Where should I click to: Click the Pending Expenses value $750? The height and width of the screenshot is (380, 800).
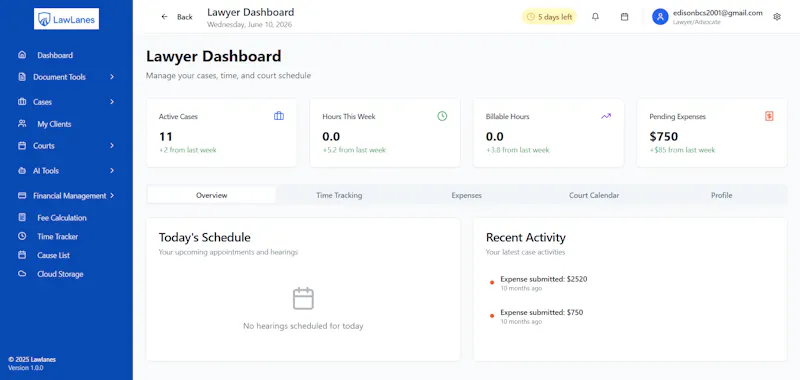pyautogui.click(x=663, y=136)
